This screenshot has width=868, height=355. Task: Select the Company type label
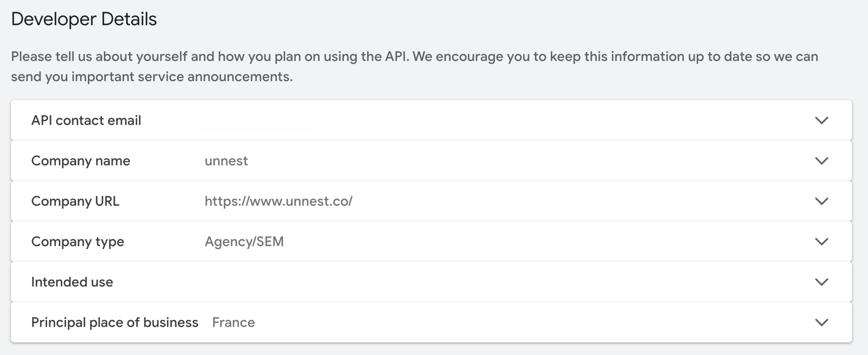coord(78,242)
